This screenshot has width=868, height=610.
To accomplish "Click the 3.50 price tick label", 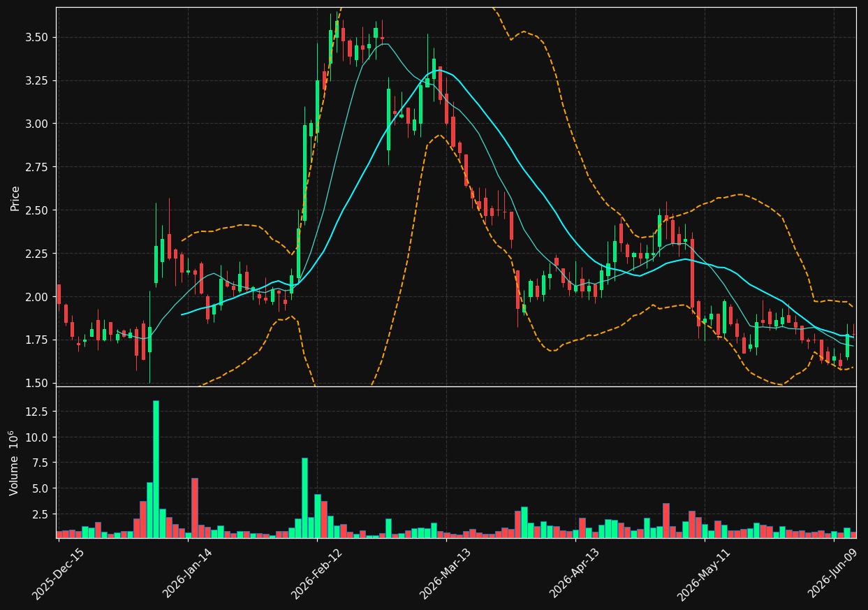I will coord(38,37).
